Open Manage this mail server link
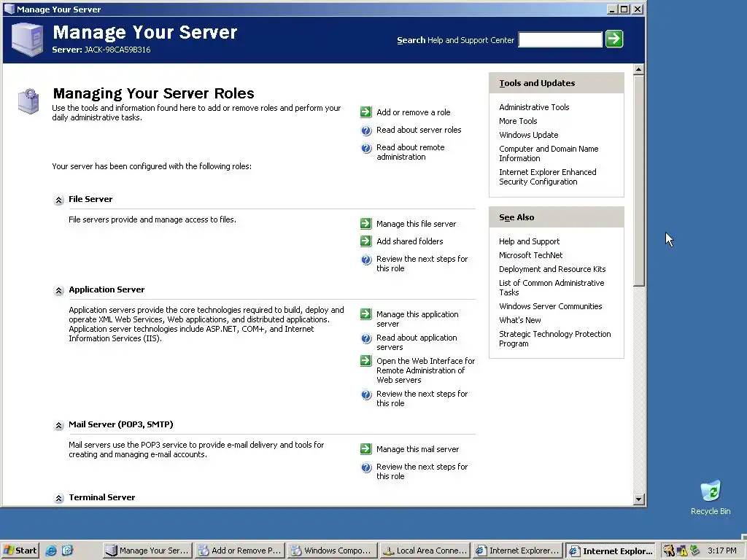Image resolution: width=747 pixels, height=560 pixels. point(417,449)
